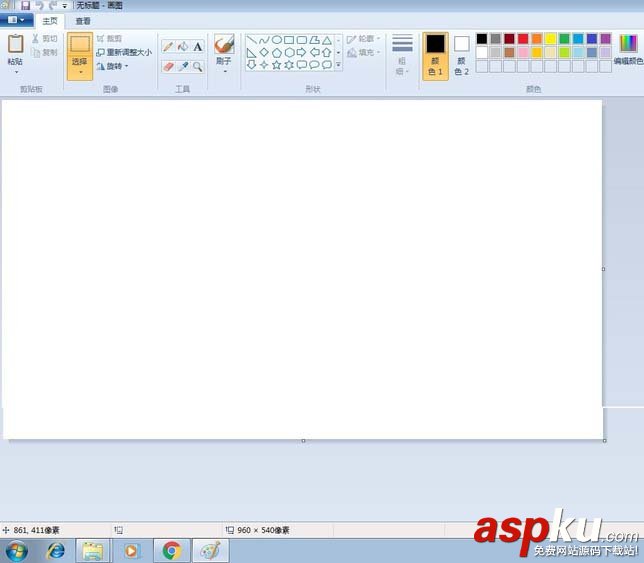Image resolution: width=644 pixels, height=563 pixels.
Task: Choose the Rounded rectangle shape
Action: coord(302,40)
